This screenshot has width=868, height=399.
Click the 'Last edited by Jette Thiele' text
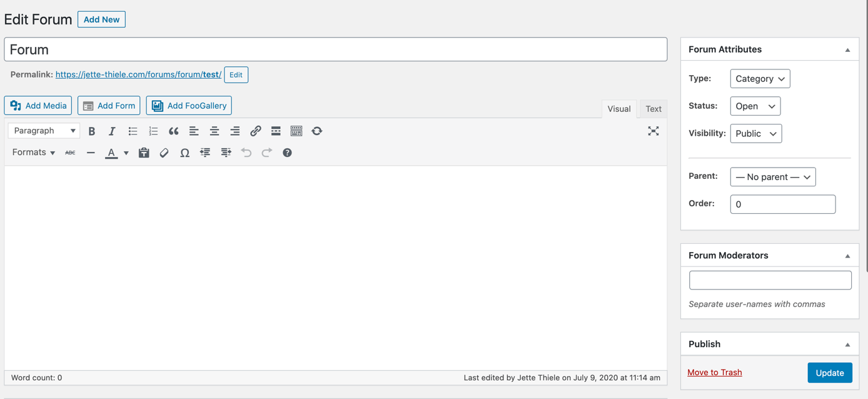click(562, 378)
